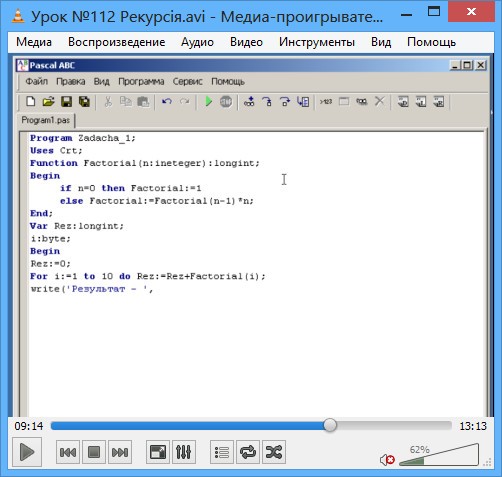502x477 pixels.
Task: Toggle loop repeat mode
Action: 248,452
